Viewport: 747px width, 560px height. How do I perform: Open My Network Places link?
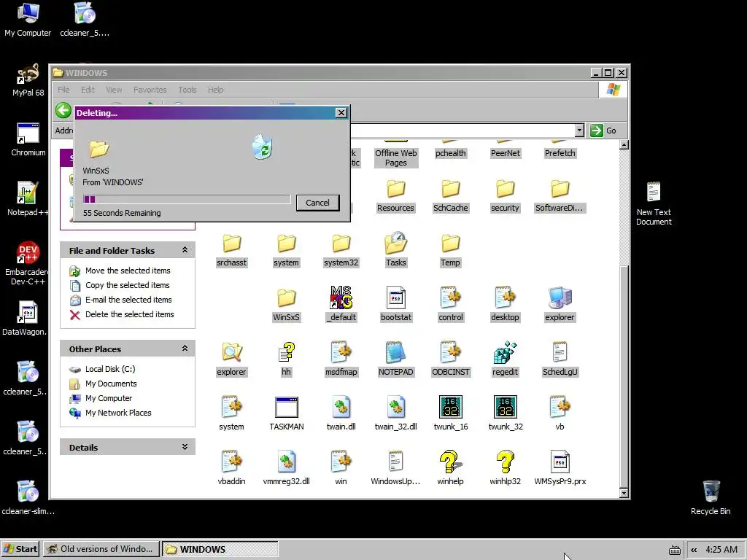[118, 413]
